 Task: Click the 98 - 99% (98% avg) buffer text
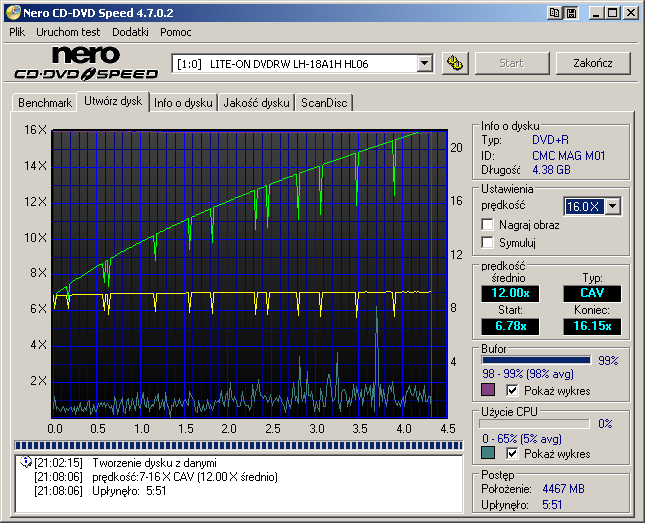pos(528,374)
